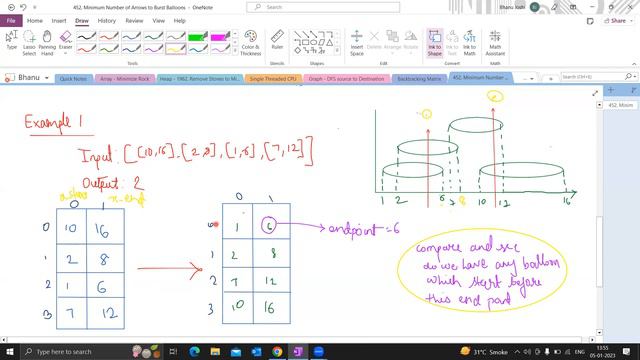The height and width of the screenshot is (360, 640).
Task: Create a new section with plus tab
Action: tap(550, 78)
